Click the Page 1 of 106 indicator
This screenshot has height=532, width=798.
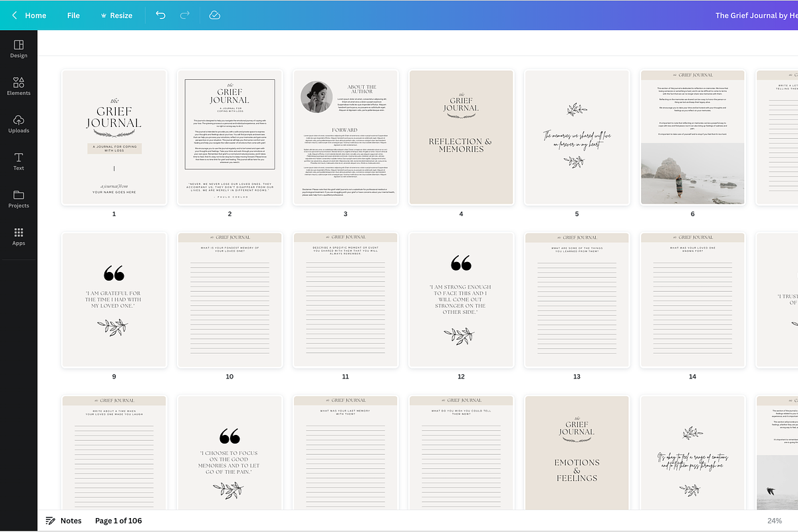coord(118,521)
